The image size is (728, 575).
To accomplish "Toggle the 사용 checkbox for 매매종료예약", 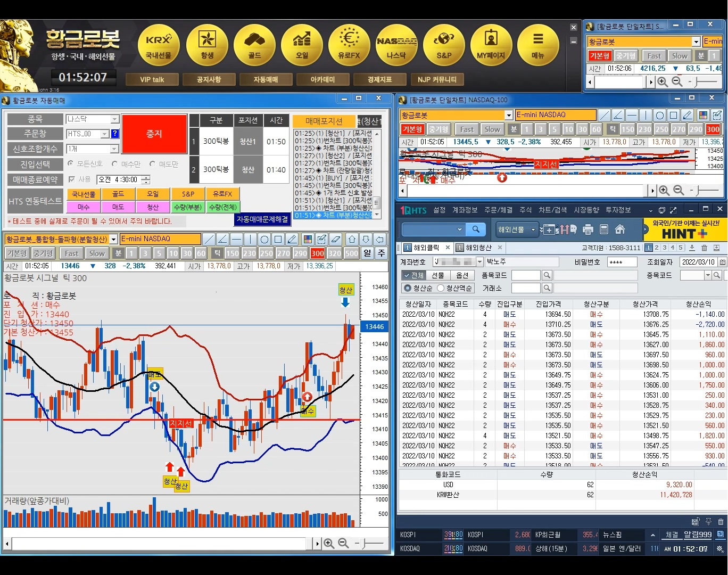I will click(x=71, y=179).
